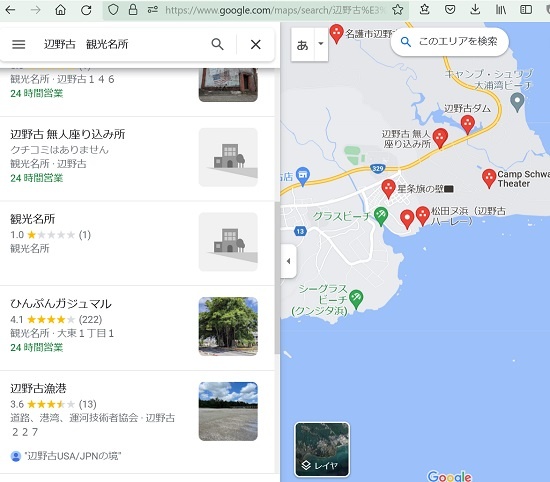
Task: Open the あ input method button on the map
Action: [302, 45]
